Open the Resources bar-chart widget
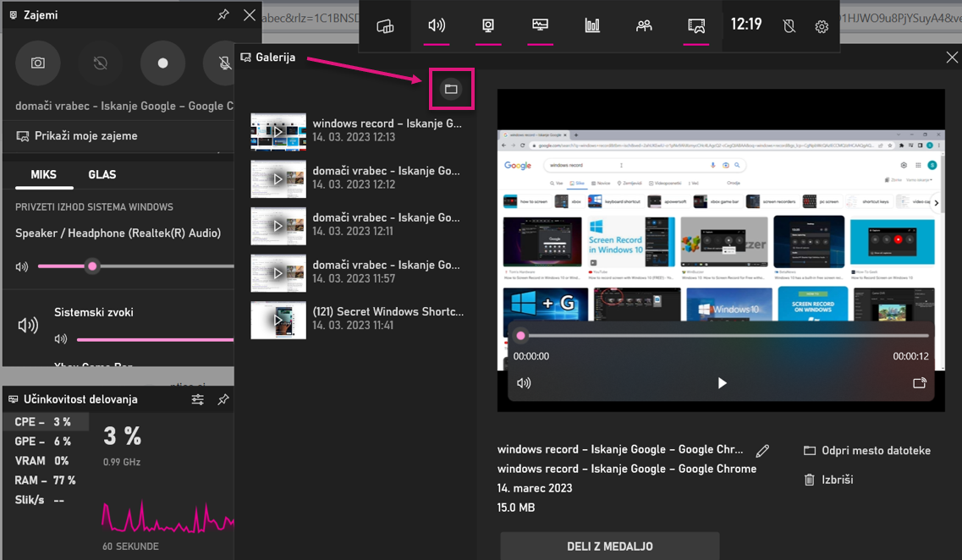The height and width of the screenshot is (560, 962). tap(592, 25)
